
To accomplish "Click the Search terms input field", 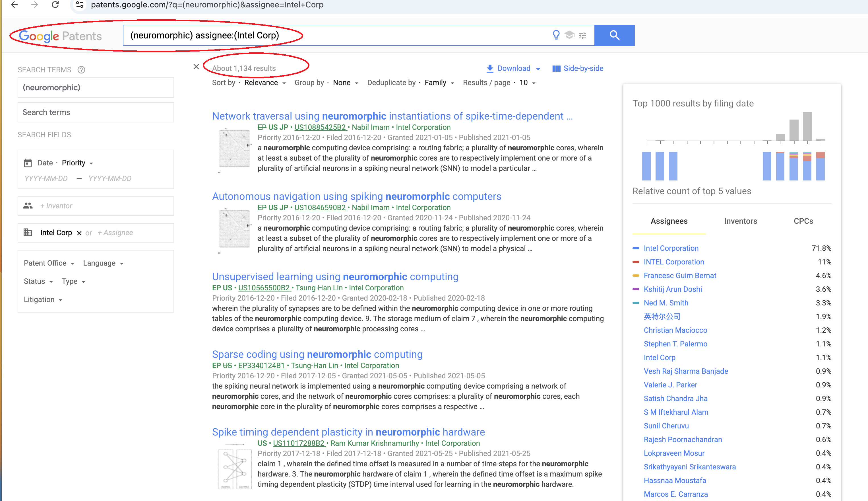I will click(x=96, y=112).
